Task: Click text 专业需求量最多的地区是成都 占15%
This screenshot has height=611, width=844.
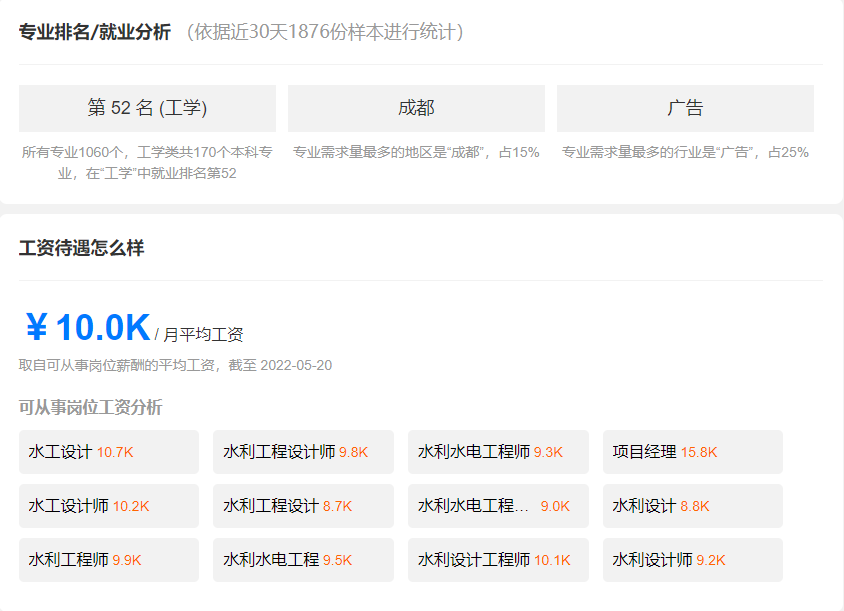Action: coord(416,152)
